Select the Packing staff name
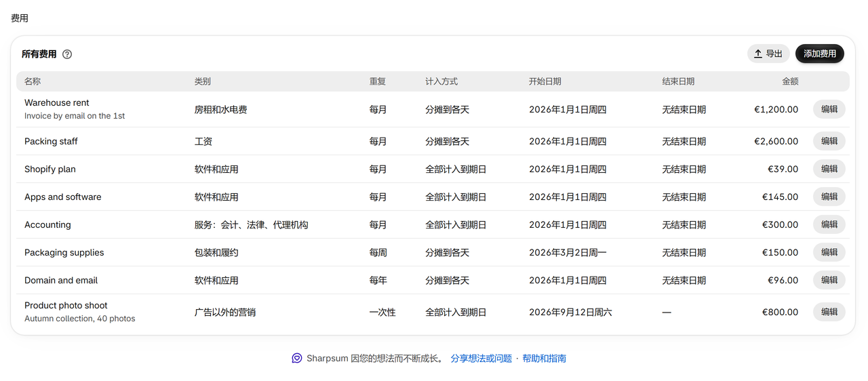868x381 pixels. coord(51,142)
